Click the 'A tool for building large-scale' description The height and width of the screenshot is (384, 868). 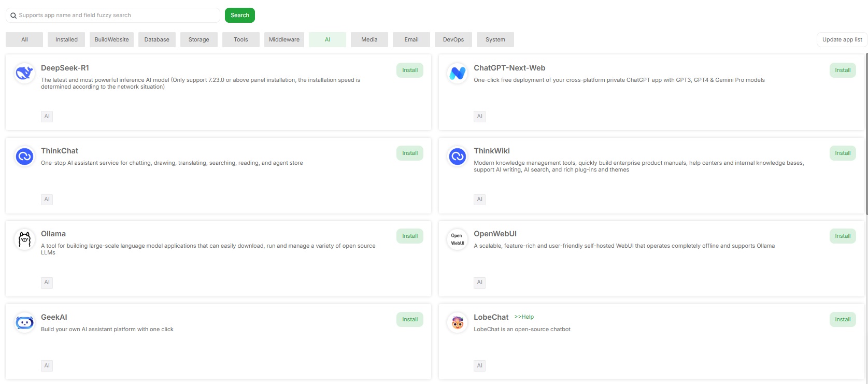[208, 249]
